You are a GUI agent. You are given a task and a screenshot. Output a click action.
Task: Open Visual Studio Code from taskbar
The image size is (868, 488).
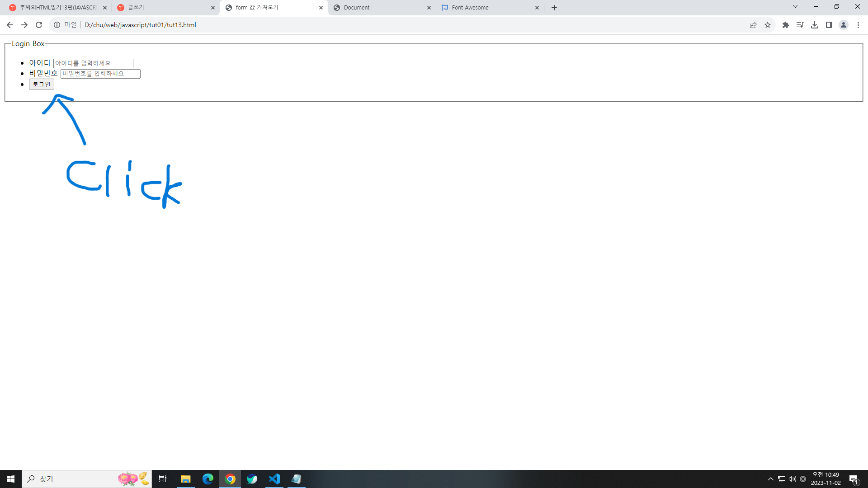tap(274, 479)
